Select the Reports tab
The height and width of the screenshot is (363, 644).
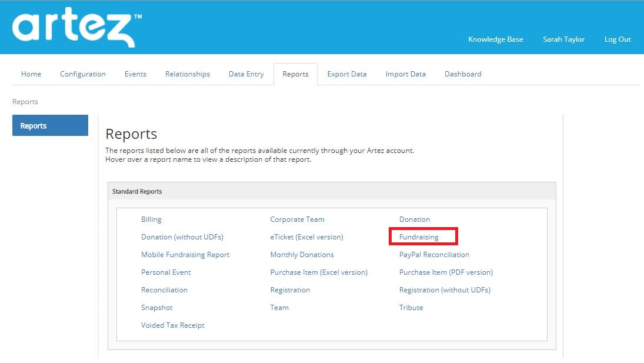click(x=295, y=74)
